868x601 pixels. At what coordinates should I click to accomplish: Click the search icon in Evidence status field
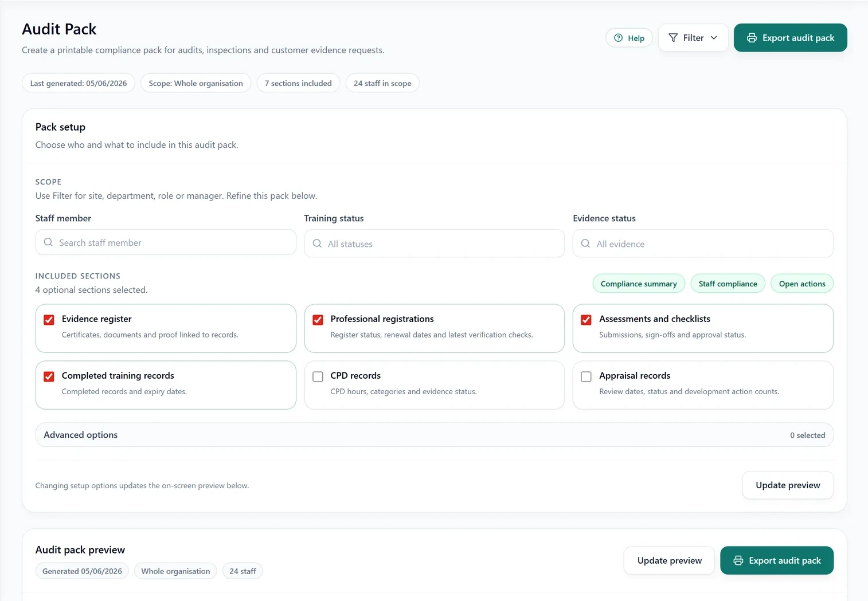(x=585, y=243)
